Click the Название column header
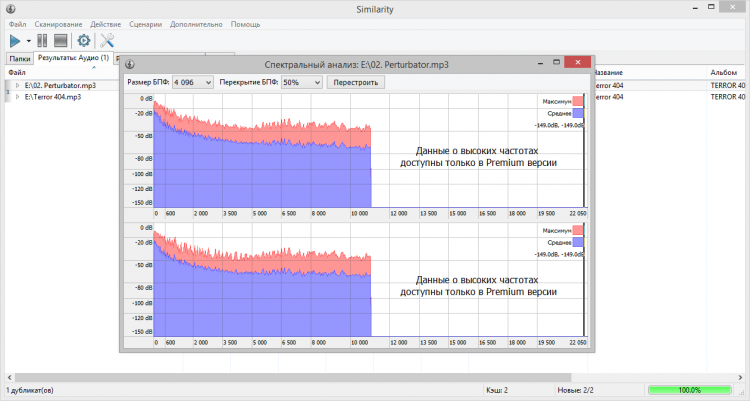The image size is (750, 401). [x=608, y=73]
